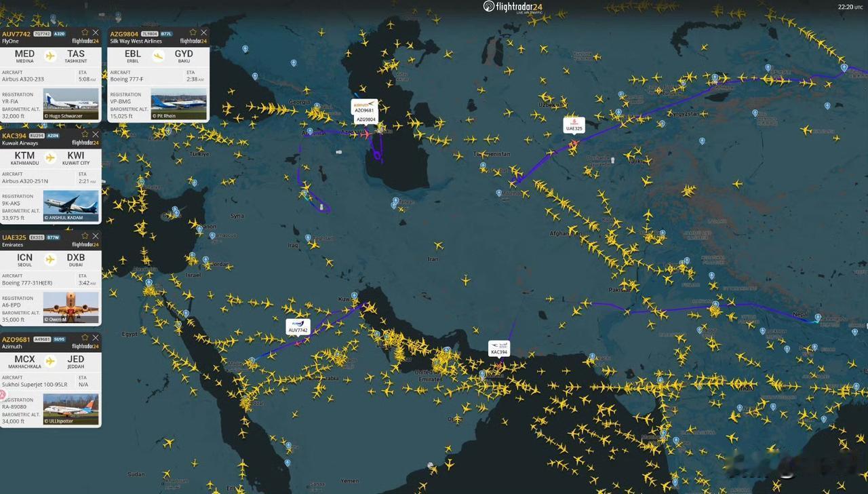Click the Silk Way West Airlines name
Screen dimensions: 868x494
click(136, 41)
